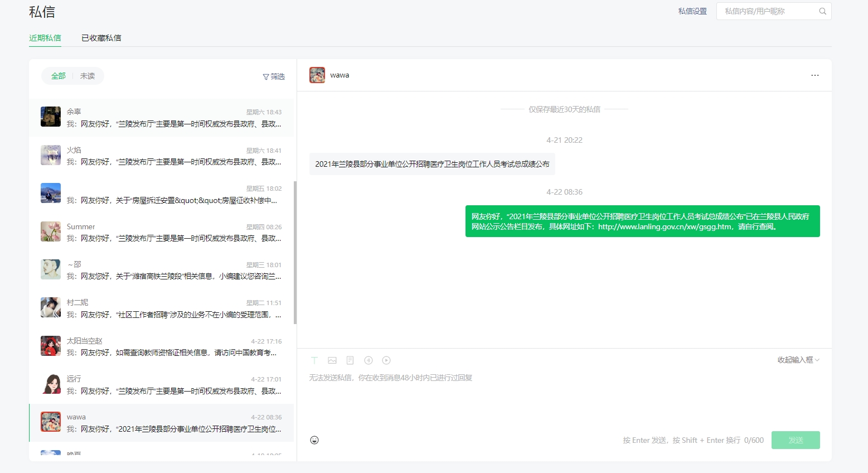Open the three-dots menu for the wawa chat
868x473 pixels.
click(x=815, y=75)
